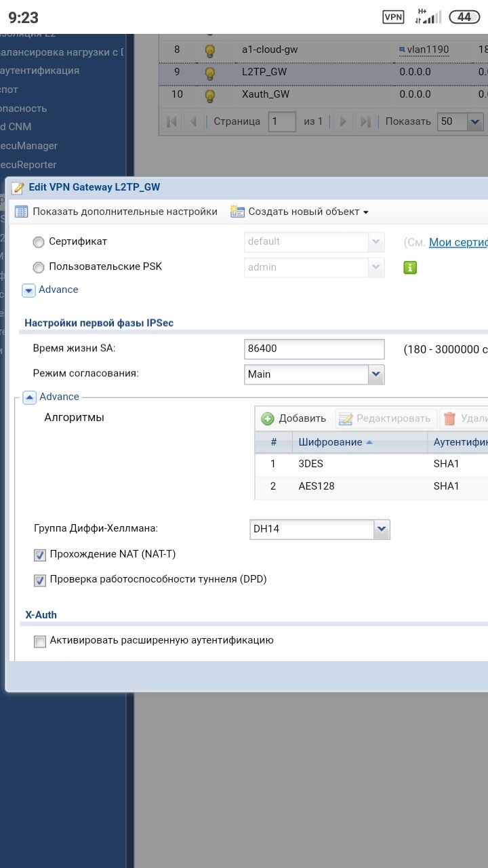Select the 3DES algorithm row
488x868 pixels.
pyautogui.click(x=371, y=465)
